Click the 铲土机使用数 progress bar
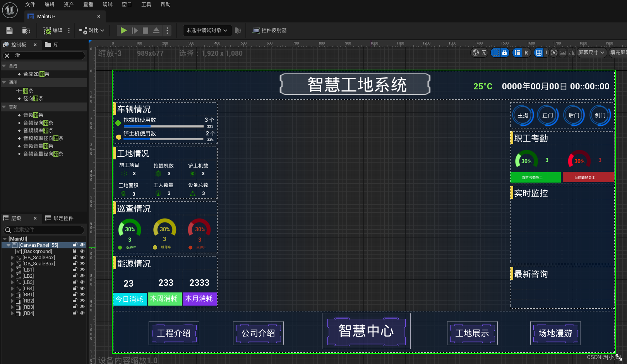Screen dimensions: 627x364 click(163, 139)
